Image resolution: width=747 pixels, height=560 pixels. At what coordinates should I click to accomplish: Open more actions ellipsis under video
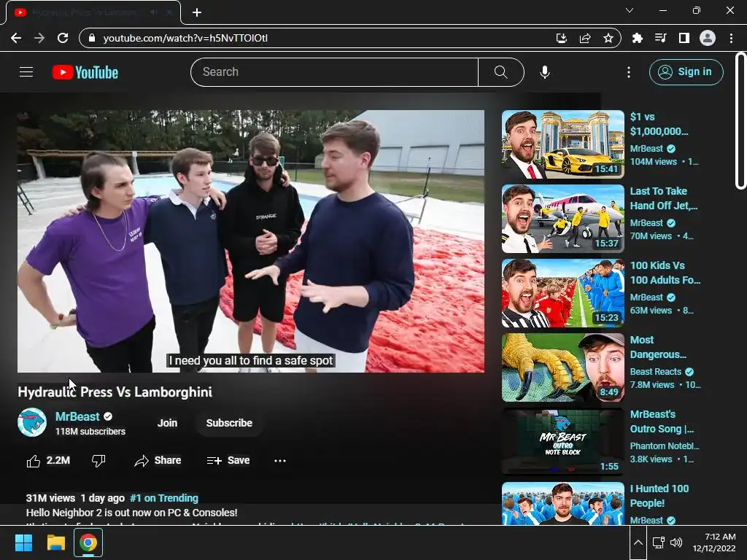[x=280, y=461]
